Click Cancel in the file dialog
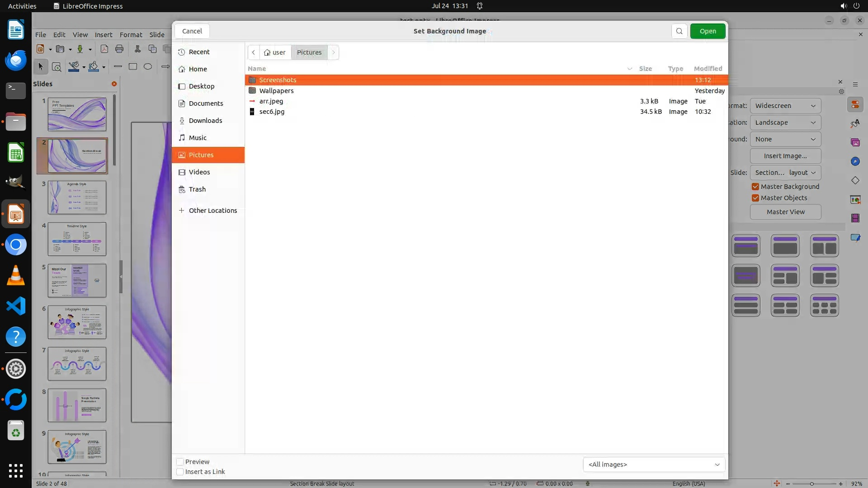This screenshot has height=488, width=868. pos(192,31)
